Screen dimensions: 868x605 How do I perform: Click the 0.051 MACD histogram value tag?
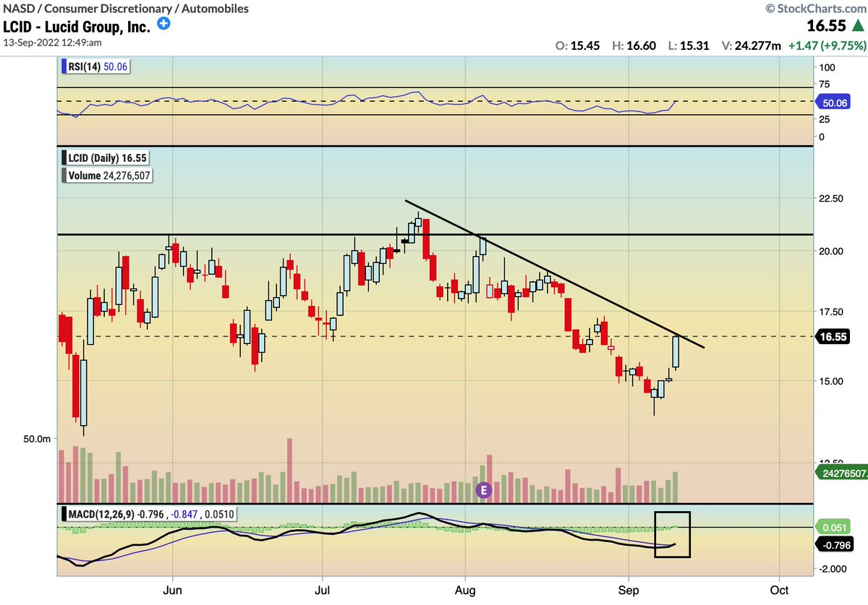(832, 528)
